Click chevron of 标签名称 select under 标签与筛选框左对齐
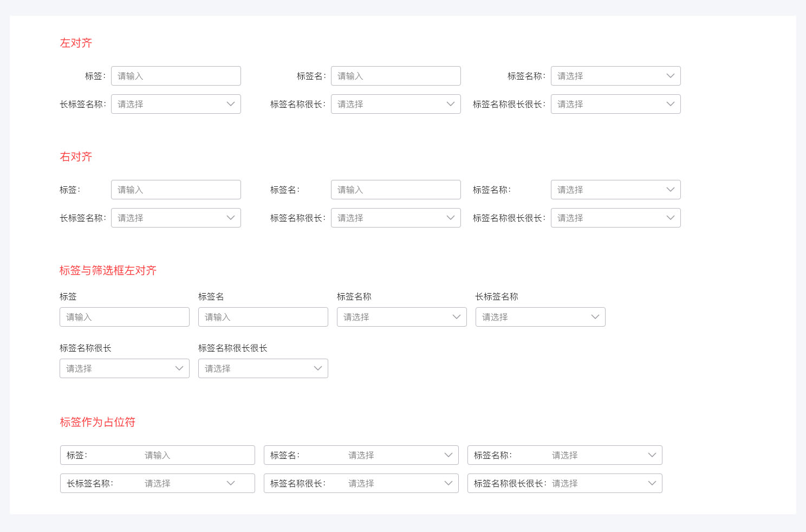 point(457,317)
